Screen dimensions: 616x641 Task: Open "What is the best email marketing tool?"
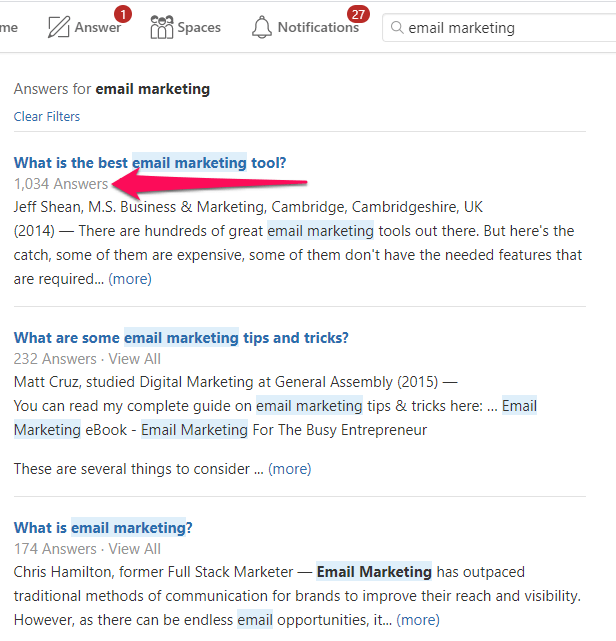coord(150,162)
